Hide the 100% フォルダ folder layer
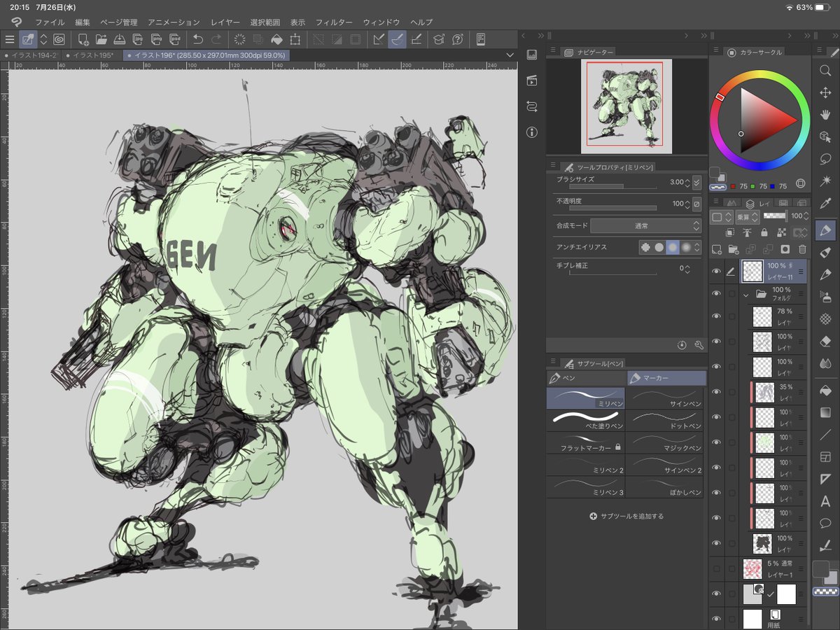The width and height of the screenshot is (840, 630). click(x=715, y=294)
